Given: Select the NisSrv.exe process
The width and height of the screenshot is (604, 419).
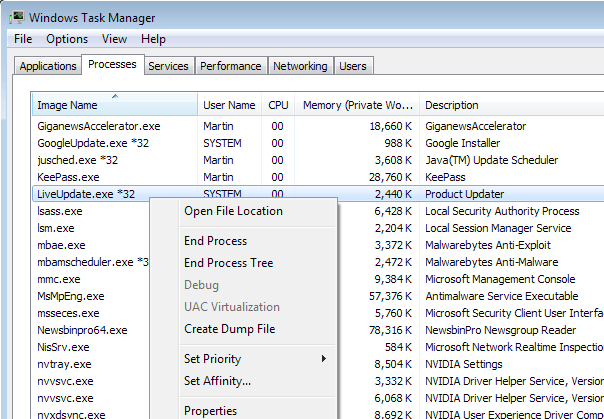Looking at the screenshot, I should tap(63, 347).
